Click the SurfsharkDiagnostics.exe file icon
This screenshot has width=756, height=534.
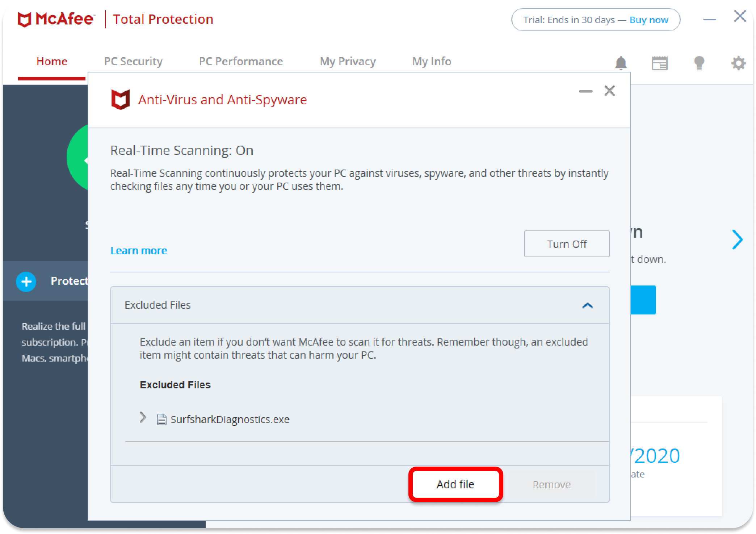click(x=161, y=420)
